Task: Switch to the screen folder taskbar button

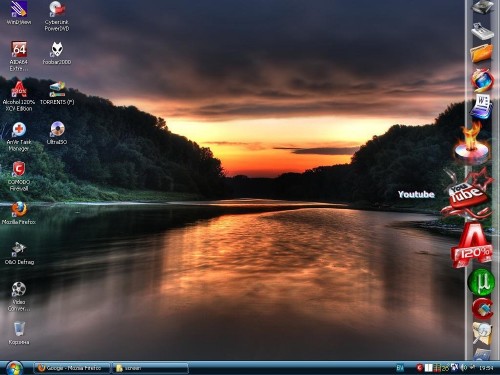Action: pyautogui.click(x=150, y=368)
